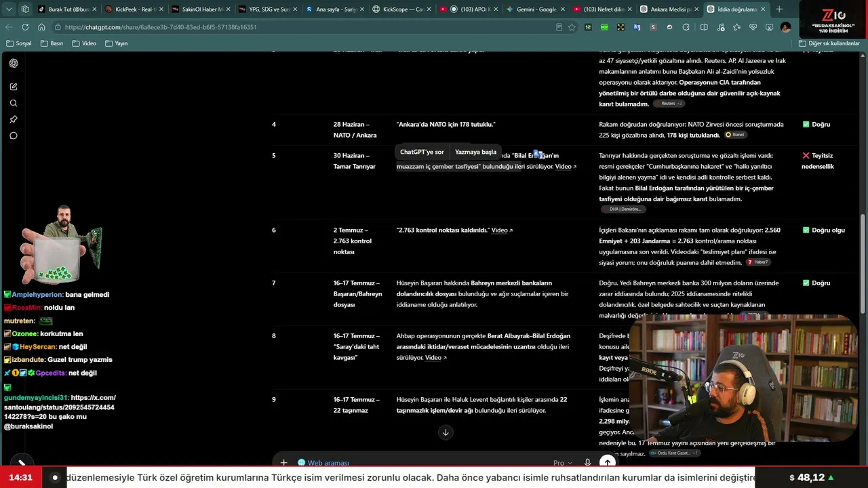Reload the page with the refresh icon
868x488 pixels.
tap(25, 27)
